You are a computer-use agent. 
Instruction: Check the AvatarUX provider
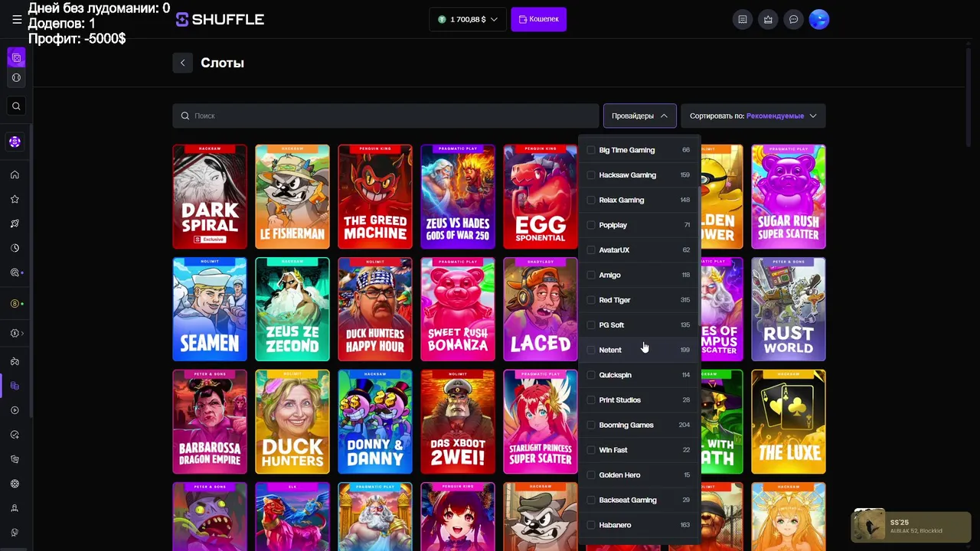coord(591,250)
